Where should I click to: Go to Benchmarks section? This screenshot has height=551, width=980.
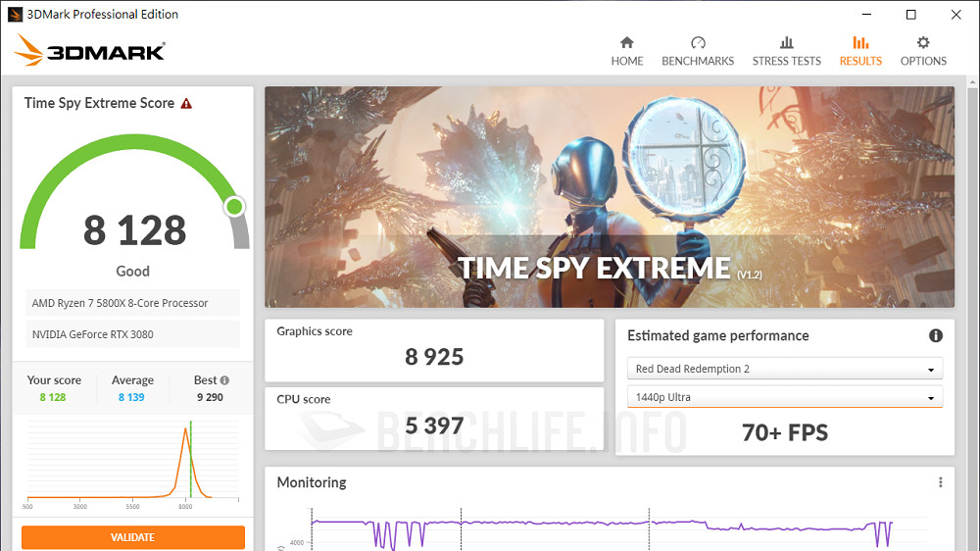698,51
